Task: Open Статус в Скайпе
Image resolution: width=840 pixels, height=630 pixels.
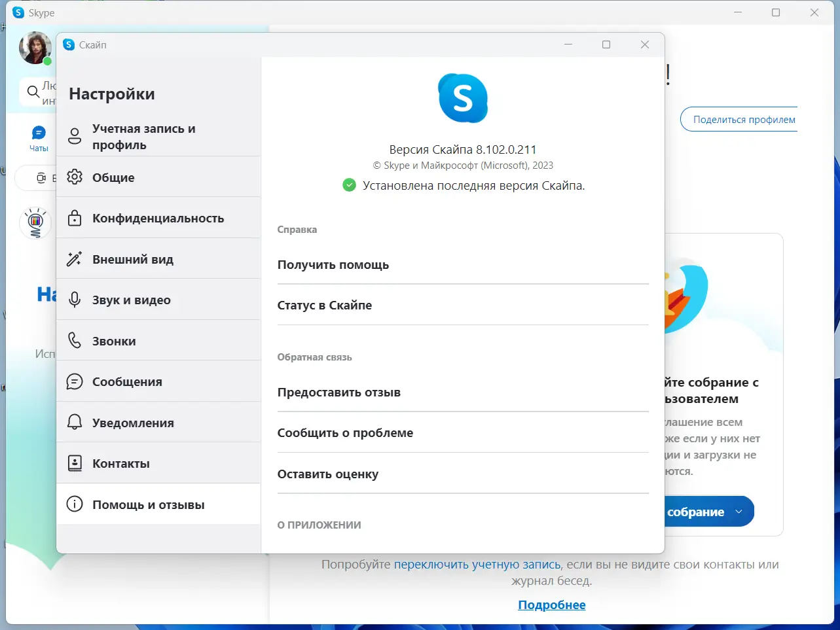Action: tap(325, 304)
